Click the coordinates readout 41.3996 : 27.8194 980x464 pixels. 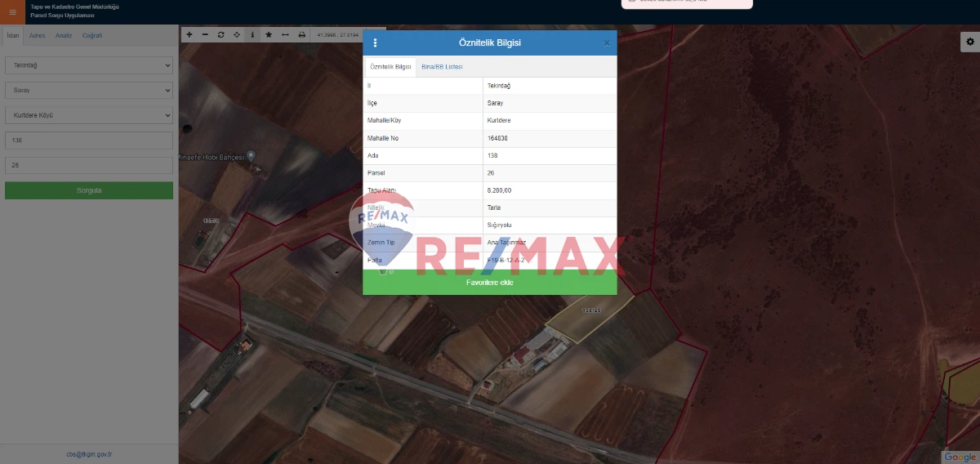(x=336, y=35)
